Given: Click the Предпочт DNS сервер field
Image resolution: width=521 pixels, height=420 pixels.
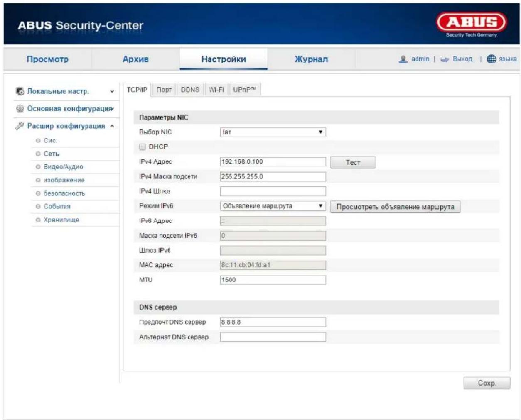Looking at the screenshot, I should pyautogui.click(x=273, y=322).
